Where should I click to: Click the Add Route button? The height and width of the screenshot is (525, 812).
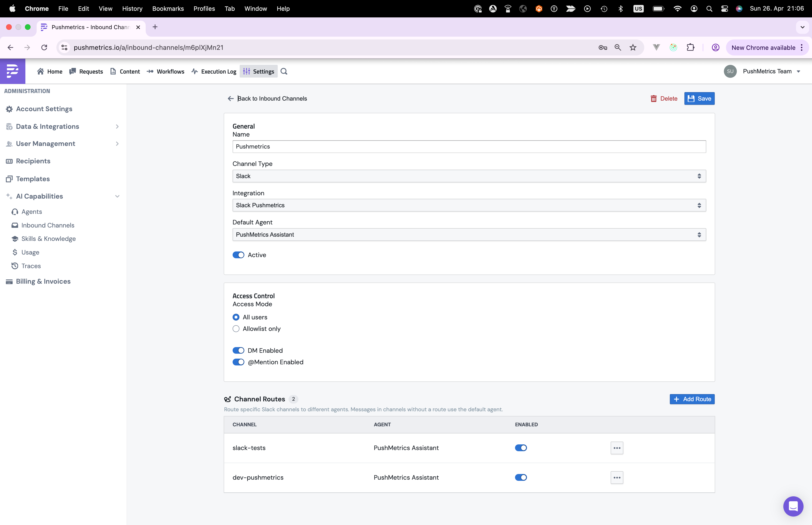[x=692, y=399]
